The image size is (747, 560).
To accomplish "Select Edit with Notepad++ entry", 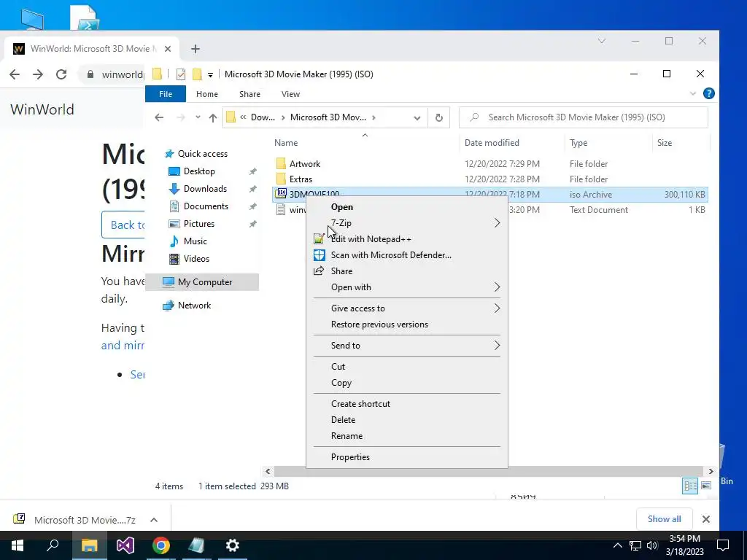I will pos(407,239).
